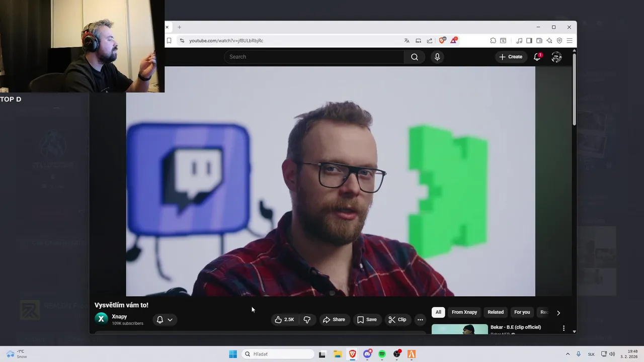
Task: Open subscription notification bell dropdown
Action: [165, 320]
